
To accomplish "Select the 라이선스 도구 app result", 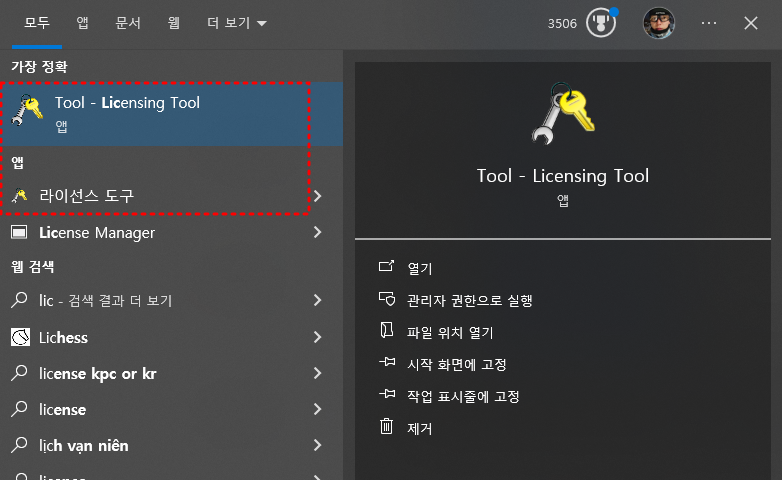I will [172, 196].
